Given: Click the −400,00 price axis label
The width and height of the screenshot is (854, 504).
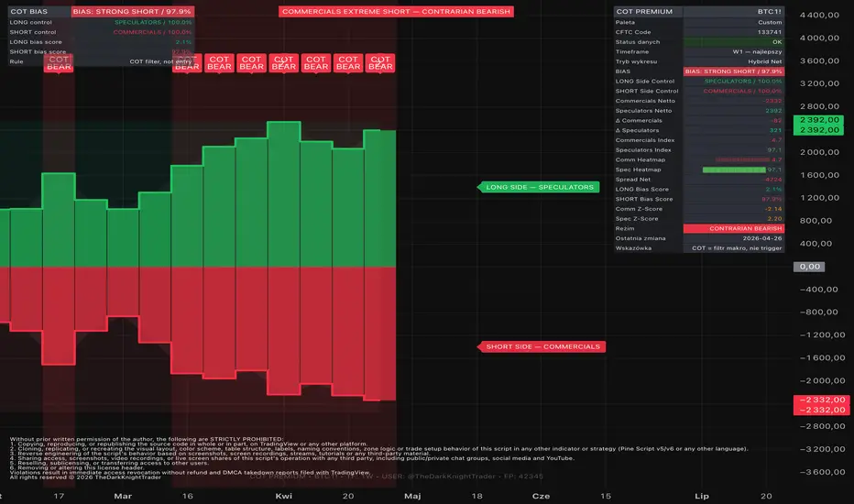Looking at the screenshot, I should coord(819,290).
